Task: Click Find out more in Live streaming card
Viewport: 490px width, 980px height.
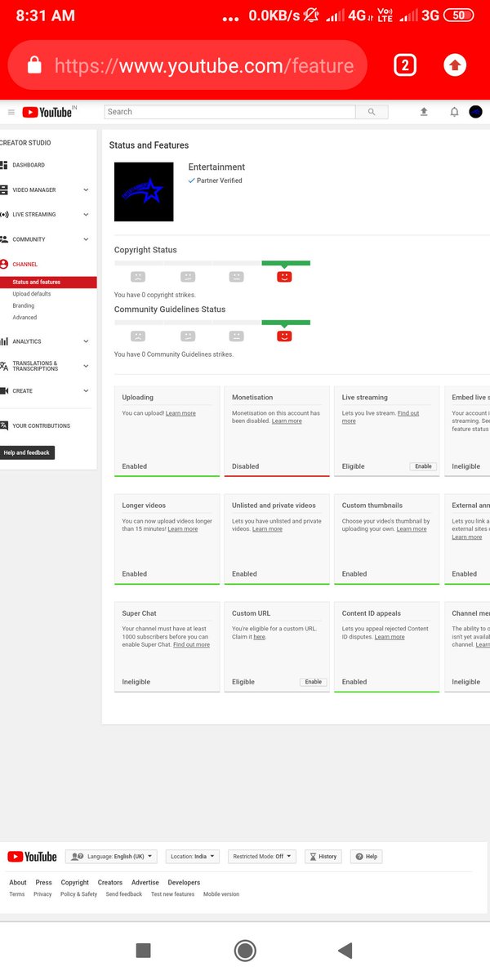Action: pyautogui.click(x=381, y=417)
